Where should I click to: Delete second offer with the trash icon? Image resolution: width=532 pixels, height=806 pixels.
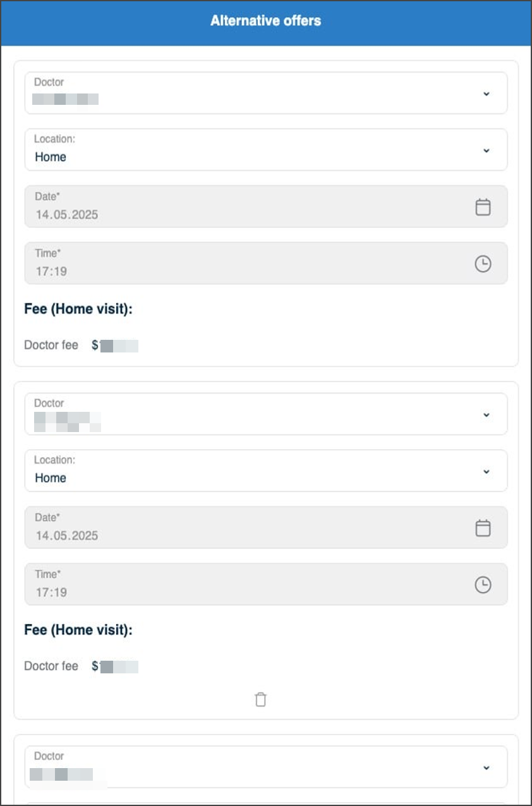[260, 699]
